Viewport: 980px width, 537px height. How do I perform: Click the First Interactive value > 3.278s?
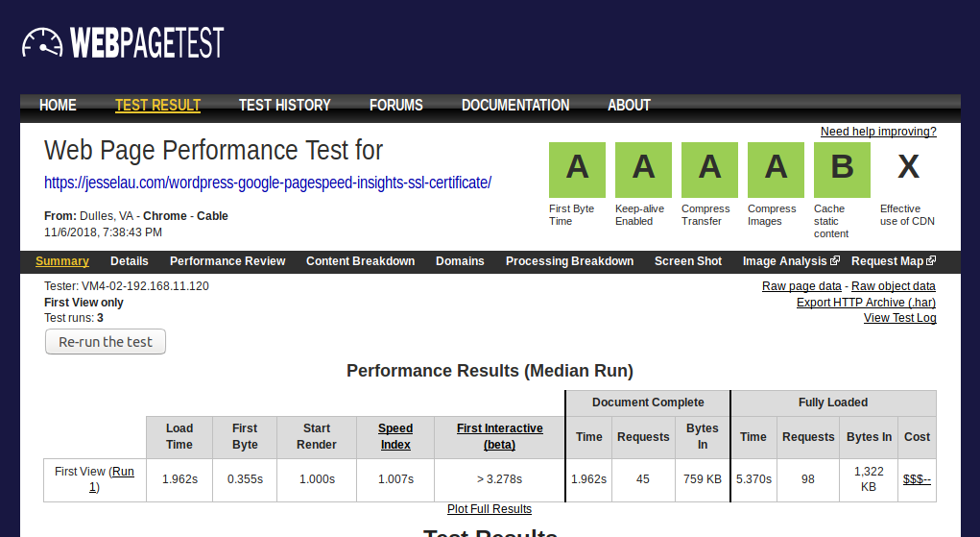(499, 479)
